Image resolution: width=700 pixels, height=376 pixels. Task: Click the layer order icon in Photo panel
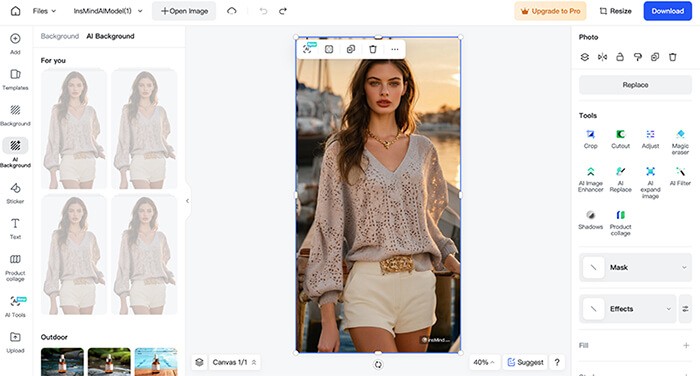584,57
